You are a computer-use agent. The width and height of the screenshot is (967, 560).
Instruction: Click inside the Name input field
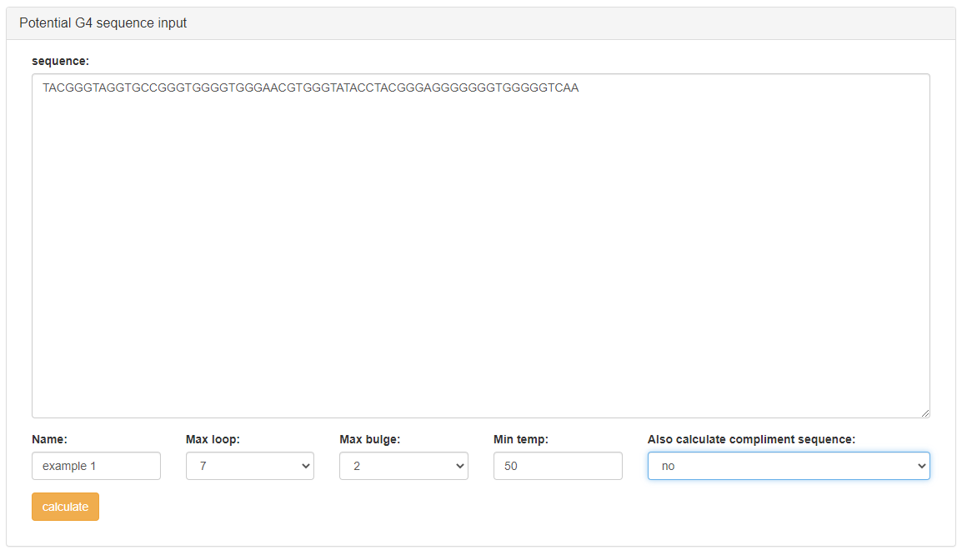point(96,466)
